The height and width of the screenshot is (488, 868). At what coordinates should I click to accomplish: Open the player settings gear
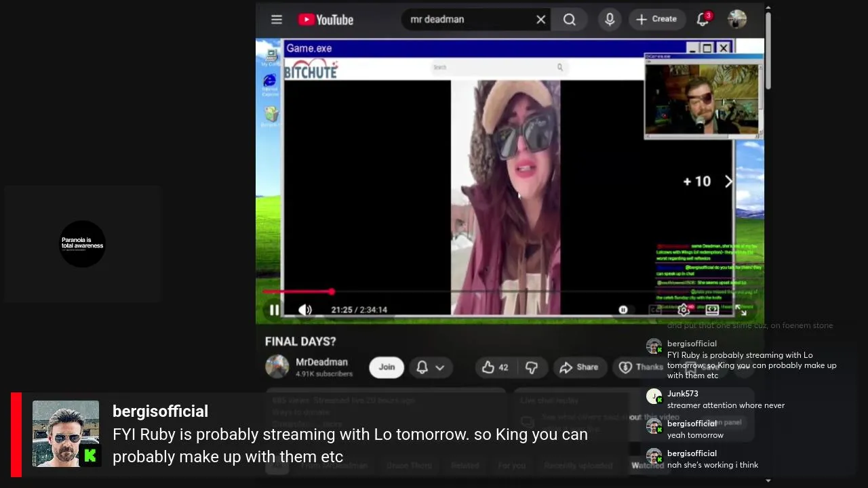click(x=684, y=310)
